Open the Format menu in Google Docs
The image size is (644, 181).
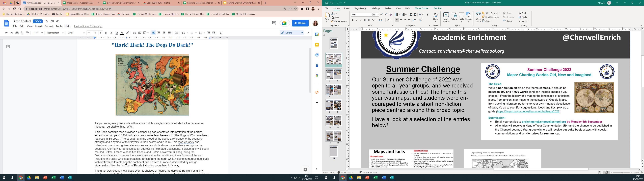coord(49,26)
